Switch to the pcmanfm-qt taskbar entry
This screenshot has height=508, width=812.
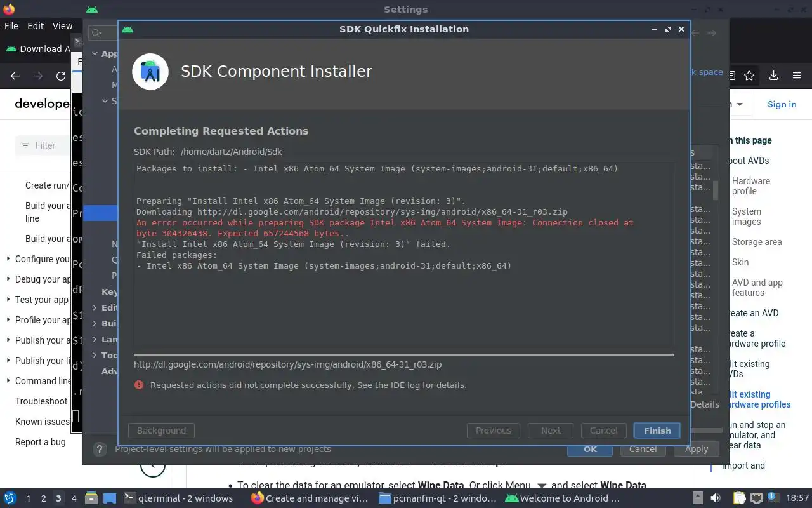pos(438,498)
